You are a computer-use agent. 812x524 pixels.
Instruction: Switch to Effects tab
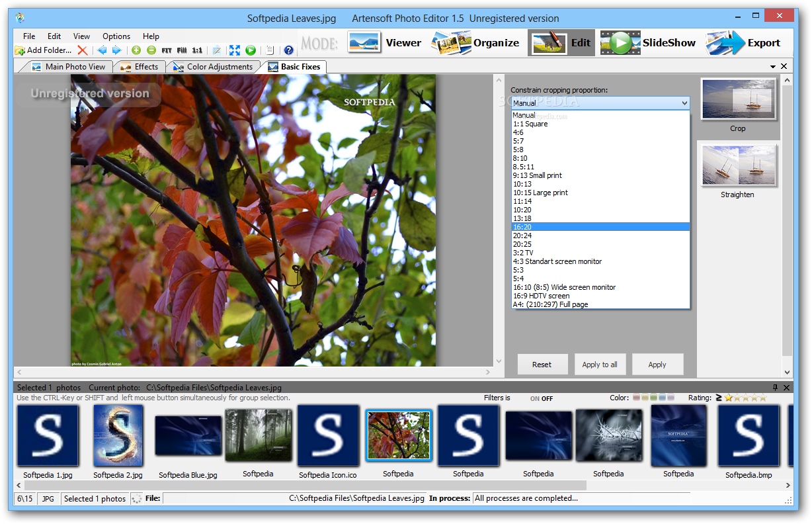pos(140,67)
